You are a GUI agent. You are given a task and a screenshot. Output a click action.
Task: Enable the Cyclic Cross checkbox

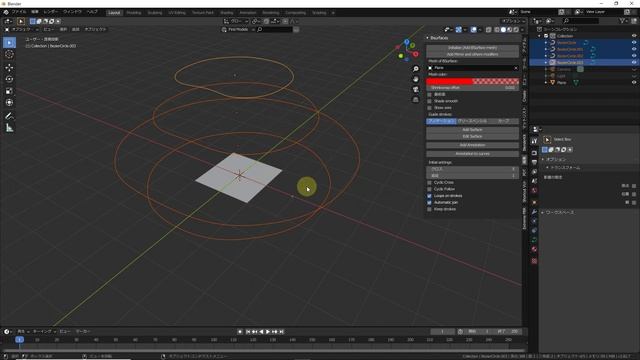429,182
